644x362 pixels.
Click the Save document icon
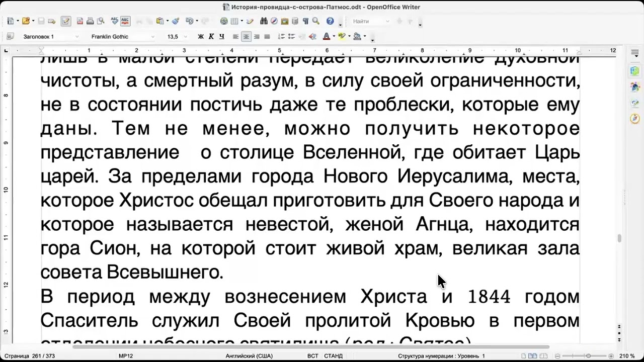41,21
